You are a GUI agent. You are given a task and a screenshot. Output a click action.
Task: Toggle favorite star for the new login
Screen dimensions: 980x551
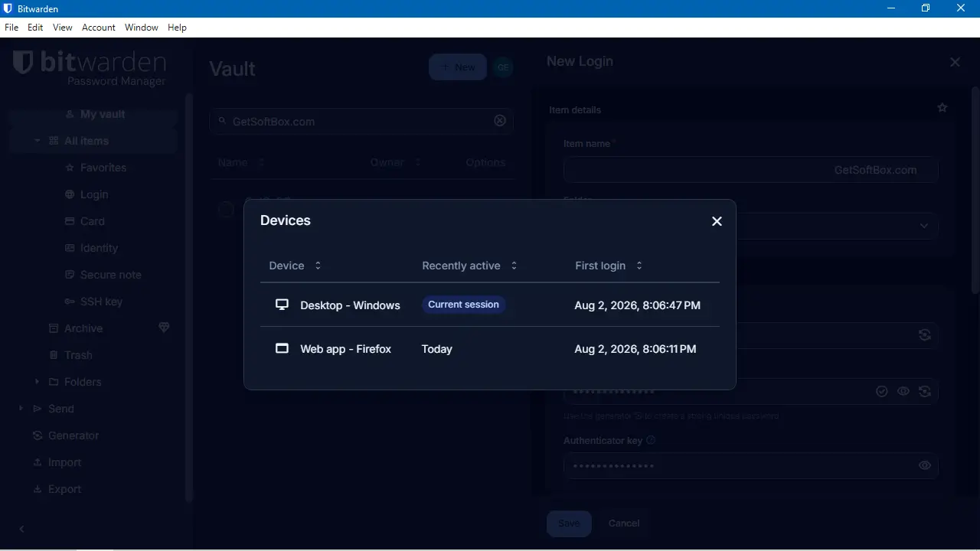942,108
